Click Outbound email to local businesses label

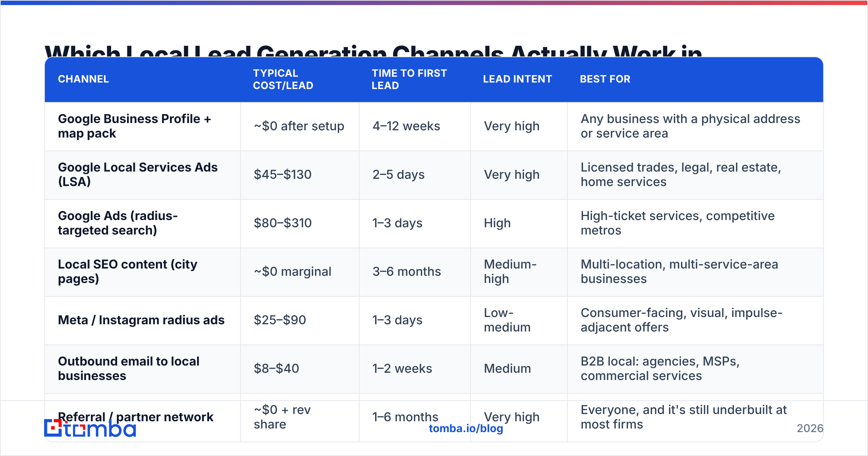pyautogui.click(x=128, y=368)
